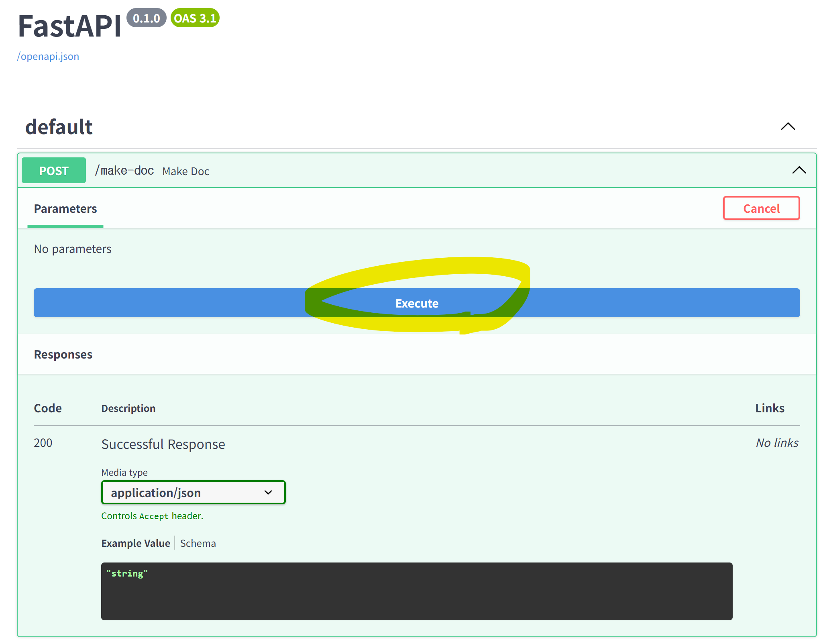Collapse the default section chevron
The image size is (823, 644).
click(788, 127)
